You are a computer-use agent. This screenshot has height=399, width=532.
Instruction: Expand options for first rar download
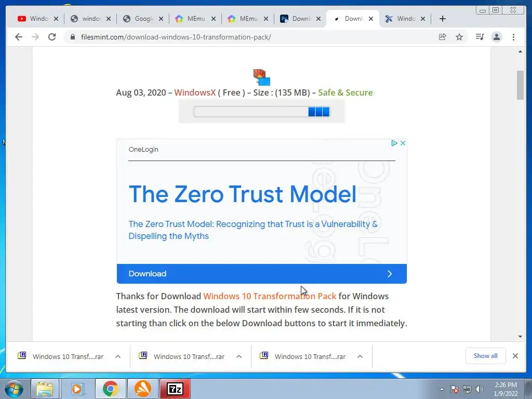pyautogui.click(x=118, y=356)
